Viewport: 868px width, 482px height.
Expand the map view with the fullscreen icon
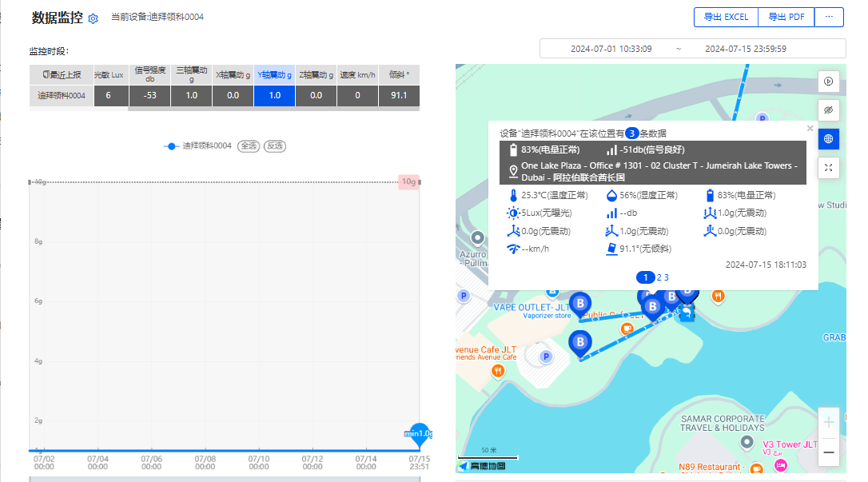pyautogui.click(x=829, y=167)
